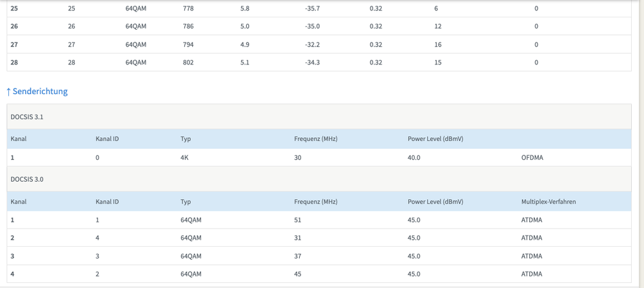This screenshot has height=288, width=644.
Task: Click the 794 frequency value in row 27
Action: [x=188, y=44]
